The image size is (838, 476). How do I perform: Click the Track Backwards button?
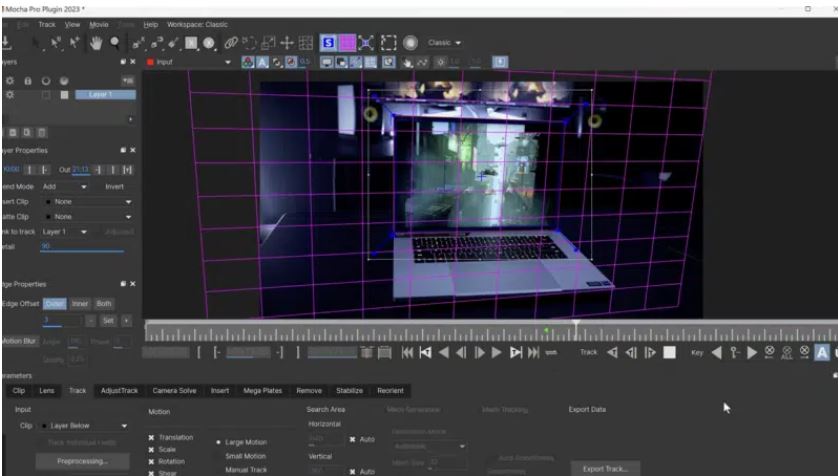tap(612, 353)
